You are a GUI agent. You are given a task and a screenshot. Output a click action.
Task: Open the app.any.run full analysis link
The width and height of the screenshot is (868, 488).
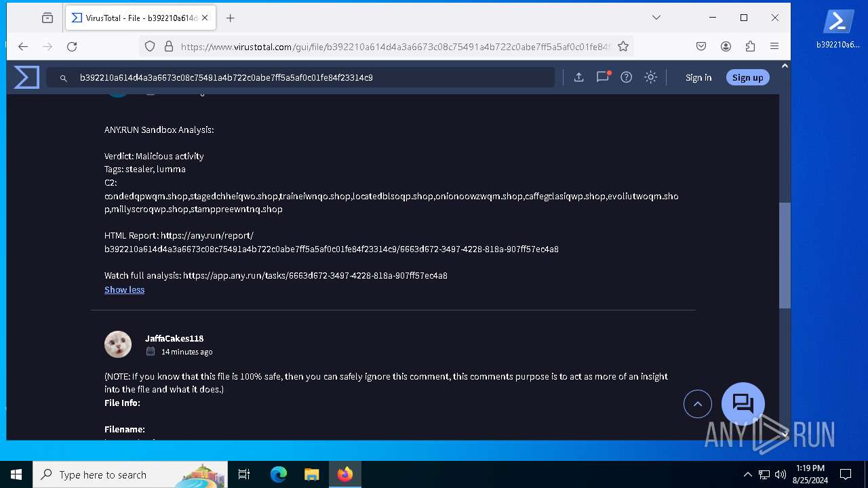315,275
